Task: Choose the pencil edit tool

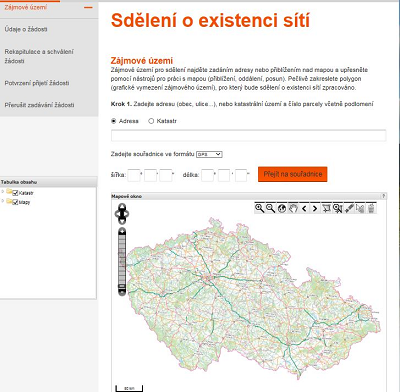Action: tap(349, 208)
